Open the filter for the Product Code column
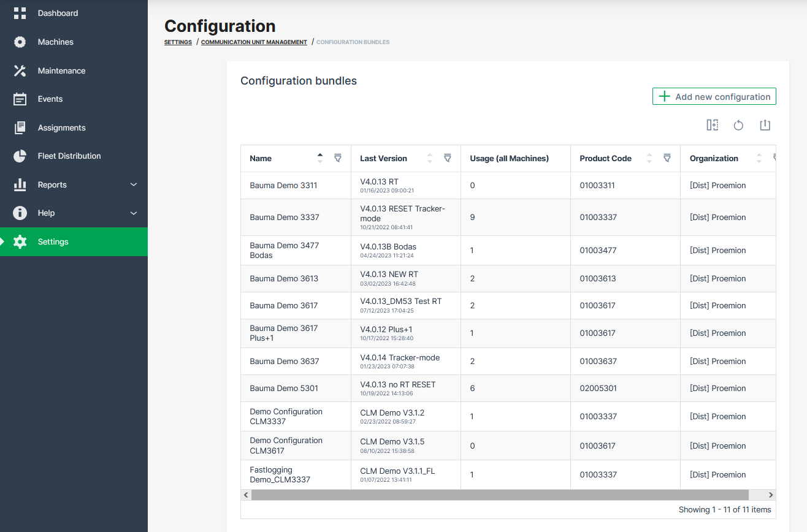807x532 pixels. click(667, 158)
